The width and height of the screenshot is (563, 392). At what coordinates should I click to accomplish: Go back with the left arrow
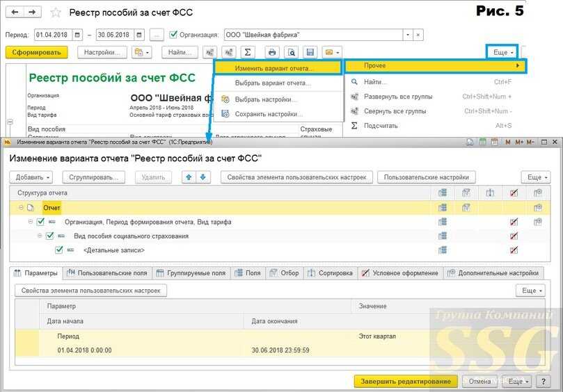[x=15, y=13]
